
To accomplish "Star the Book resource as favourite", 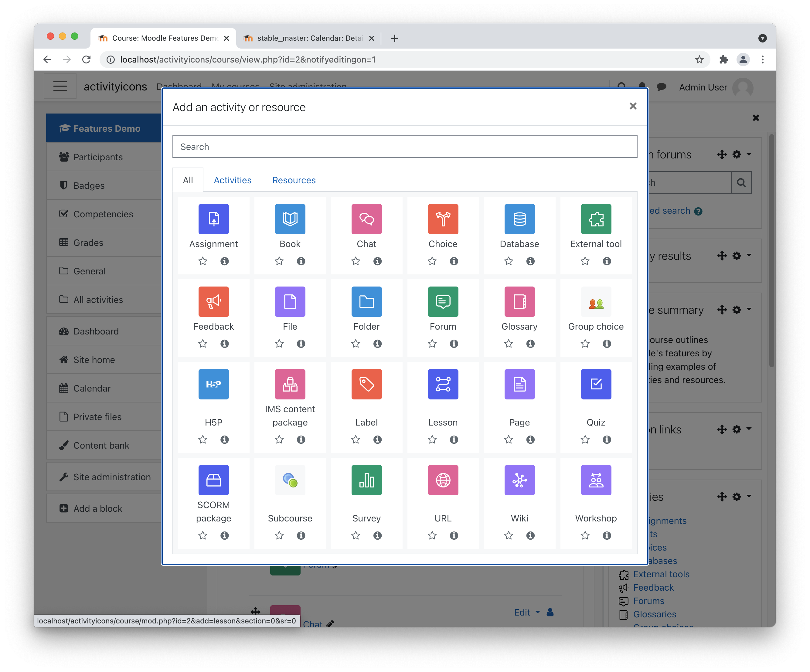I will click(279, 261).
